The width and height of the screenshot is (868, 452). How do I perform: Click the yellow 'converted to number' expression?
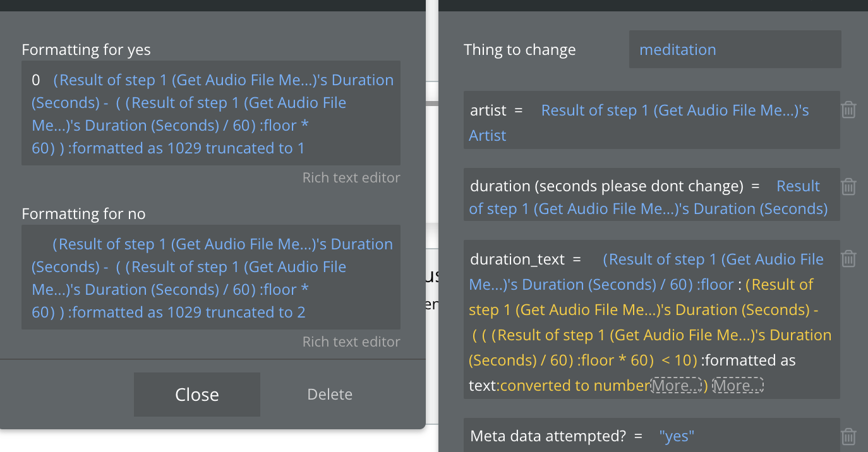[x=574, y=385]
